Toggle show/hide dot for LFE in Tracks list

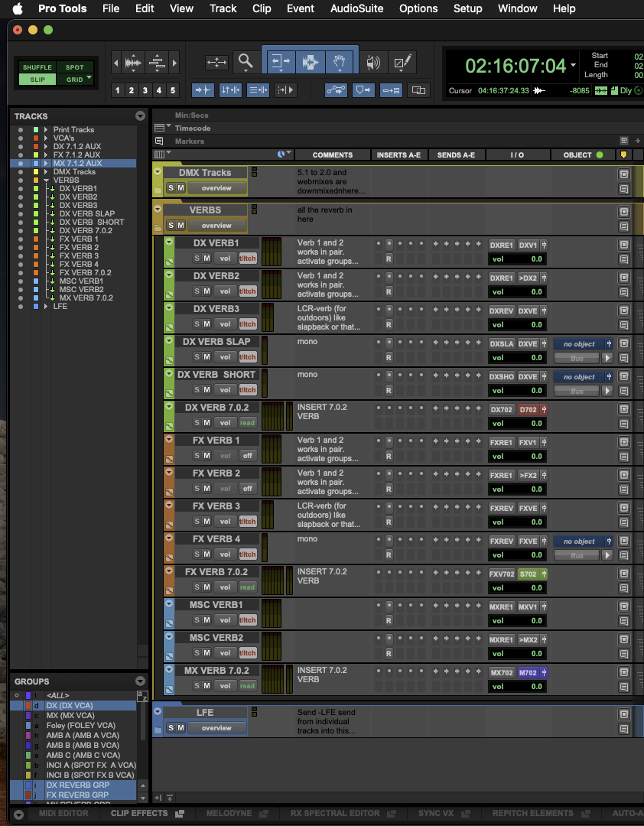(x=21, y=307)
